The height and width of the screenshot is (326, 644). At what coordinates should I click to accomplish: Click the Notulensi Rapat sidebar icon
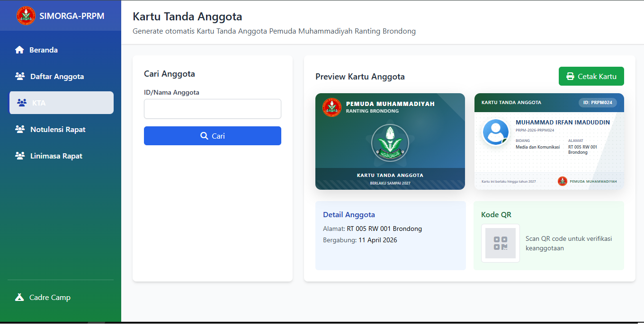(20, 130)
